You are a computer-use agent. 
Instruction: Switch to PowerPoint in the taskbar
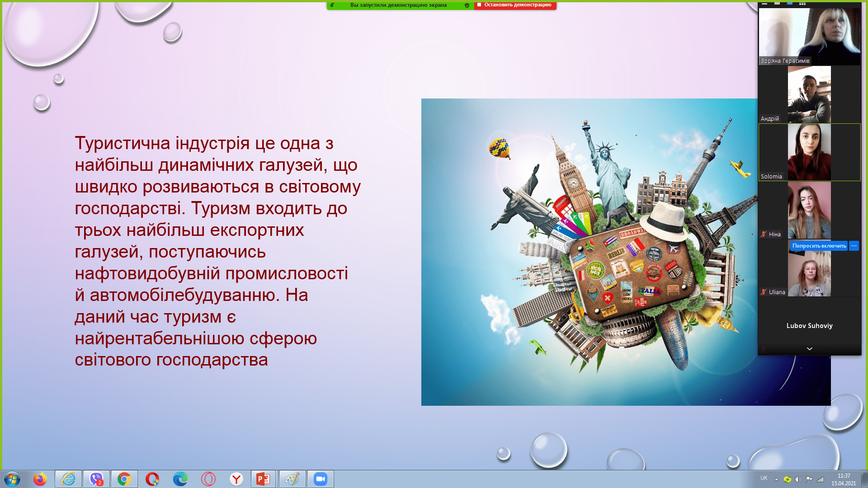pos(264,479)
